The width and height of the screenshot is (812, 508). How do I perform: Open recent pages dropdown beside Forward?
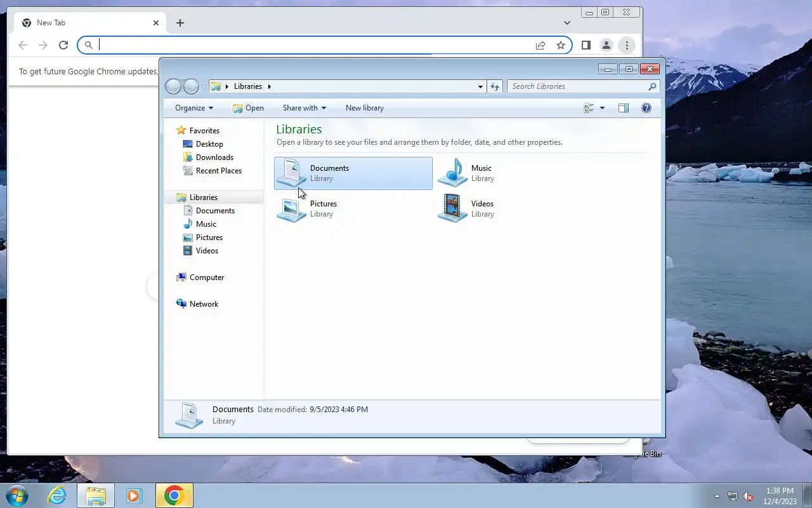coord(204,86)
